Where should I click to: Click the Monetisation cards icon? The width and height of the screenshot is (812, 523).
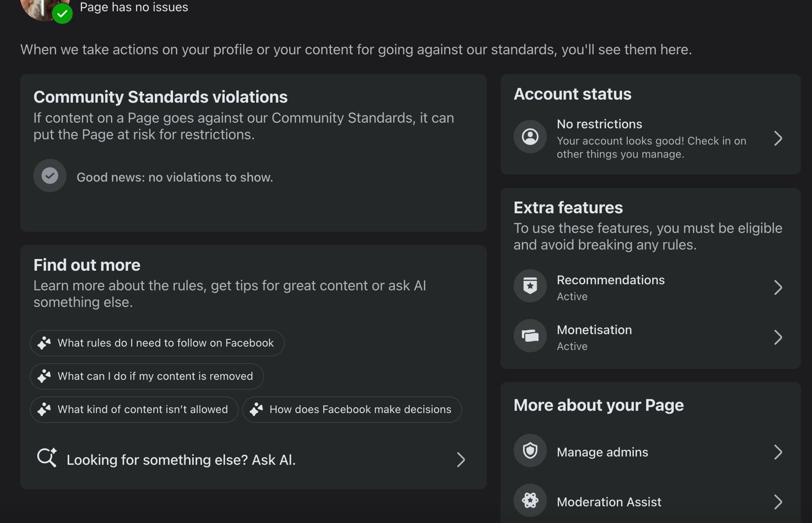(530, 335)
